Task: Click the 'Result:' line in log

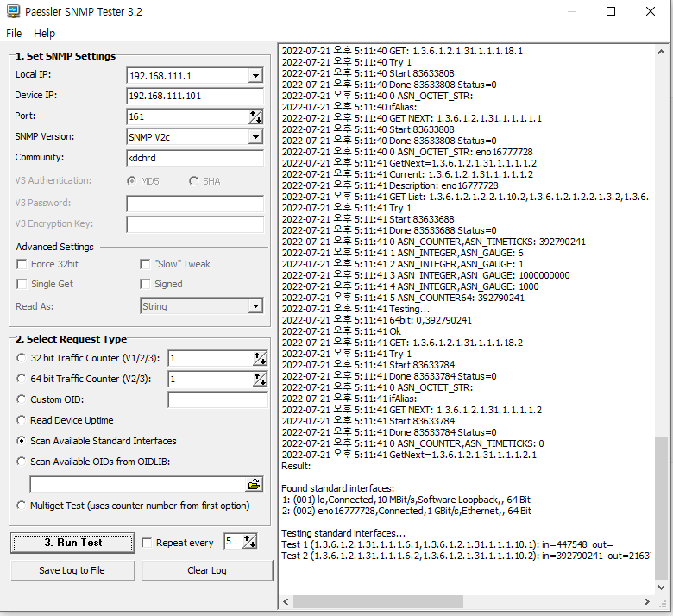Action: [x=296, y=466]
